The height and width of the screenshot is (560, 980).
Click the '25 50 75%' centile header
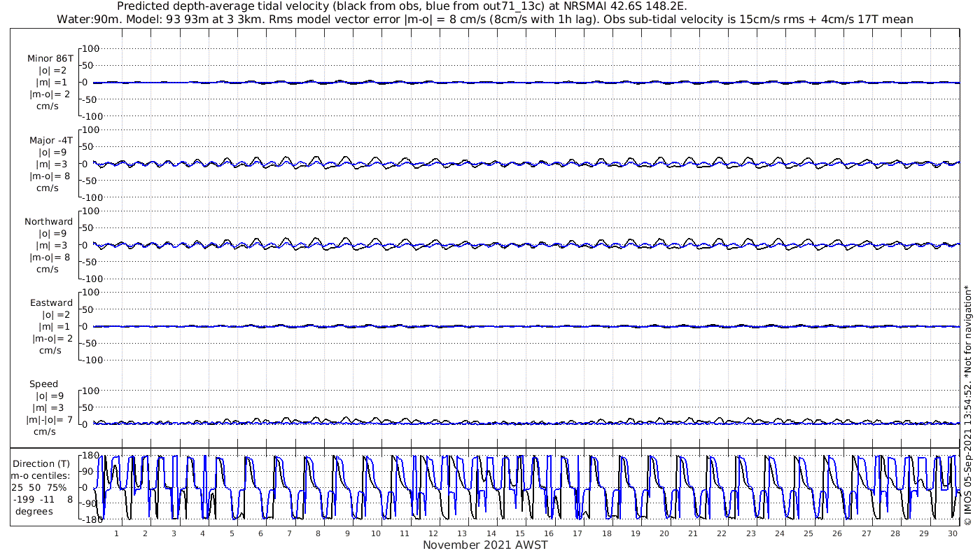(x=38, y=487)
